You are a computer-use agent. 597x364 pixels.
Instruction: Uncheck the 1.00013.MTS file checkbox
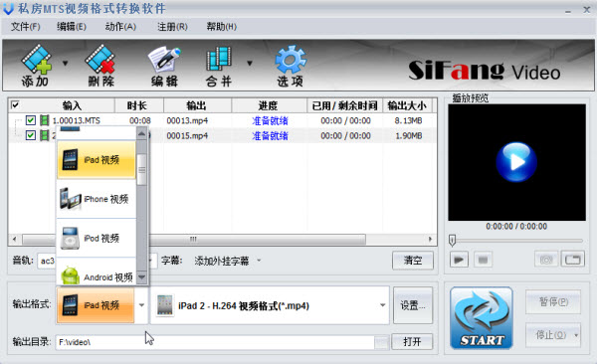click(31, 120)
